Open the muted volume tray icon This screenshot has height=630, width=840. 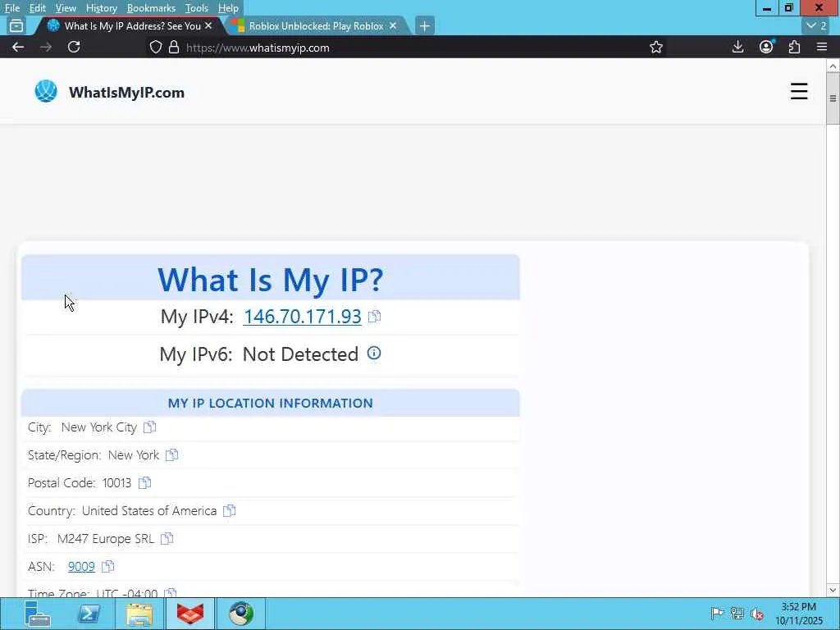coord(757,614)
